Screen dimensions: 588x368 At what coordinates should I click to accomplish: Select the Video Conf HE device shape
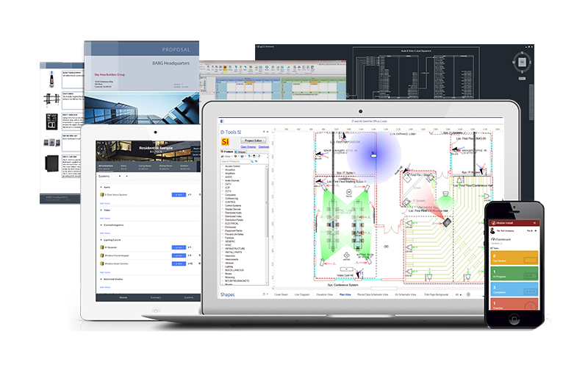point(346,269)
